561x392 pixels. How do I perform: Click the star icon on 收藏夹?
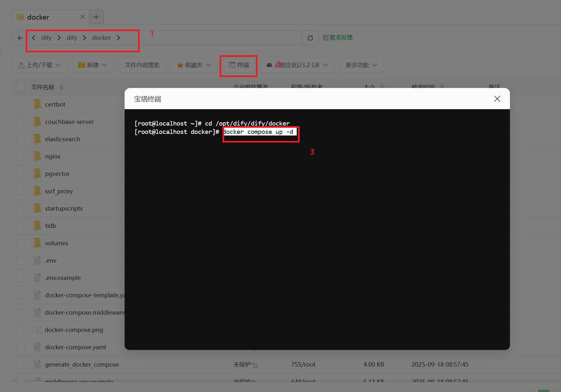pos(180,65)
